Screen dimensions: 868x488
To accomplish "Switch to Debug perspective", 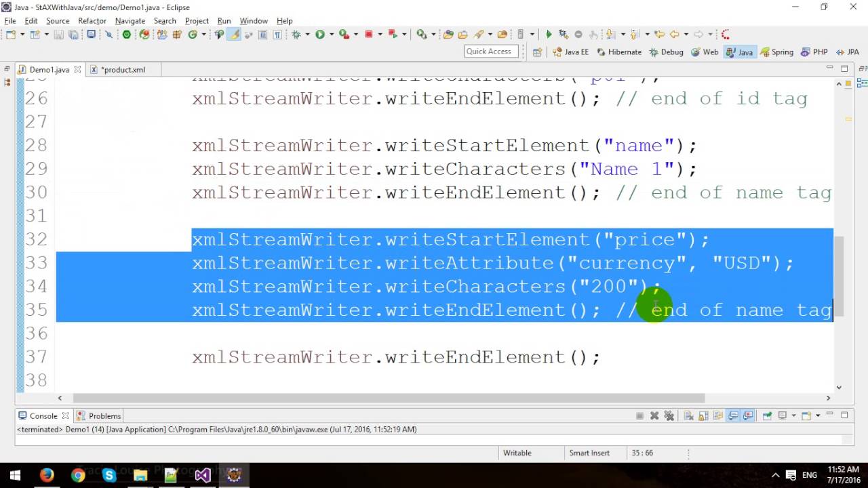I will [666, 52].
